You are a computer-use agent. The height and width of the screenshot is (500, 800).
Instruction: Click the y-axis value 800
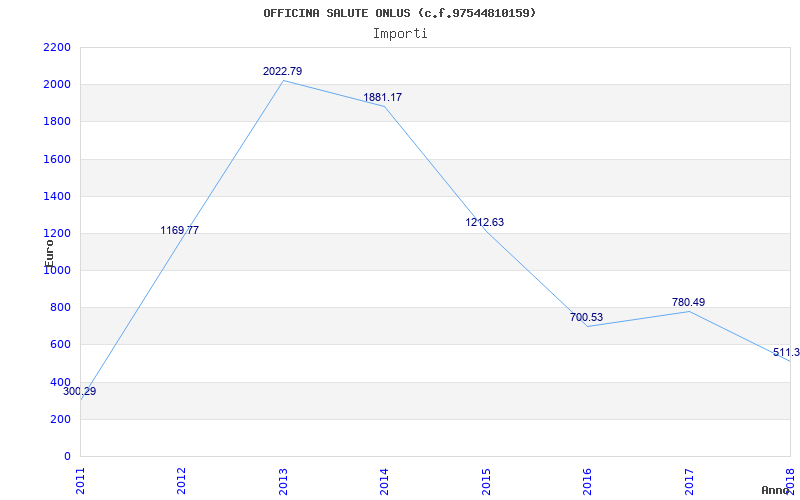pos(60,308)
